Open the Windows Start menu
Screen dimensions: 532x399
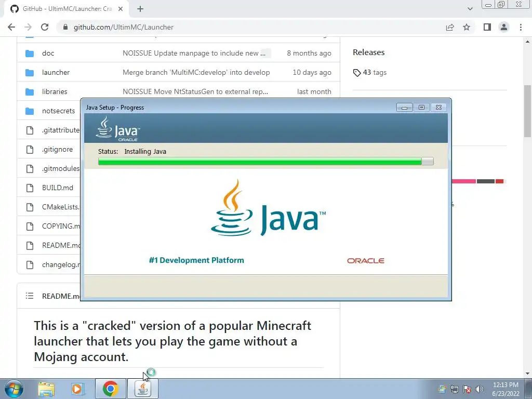pos(14,389)
